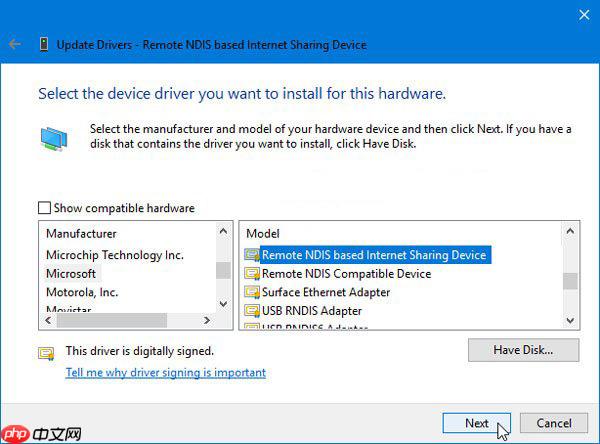The width and height of the screenshot is (600, 444).
Task: Click the Manufacturer column header
Action: (x=81, y=233)
